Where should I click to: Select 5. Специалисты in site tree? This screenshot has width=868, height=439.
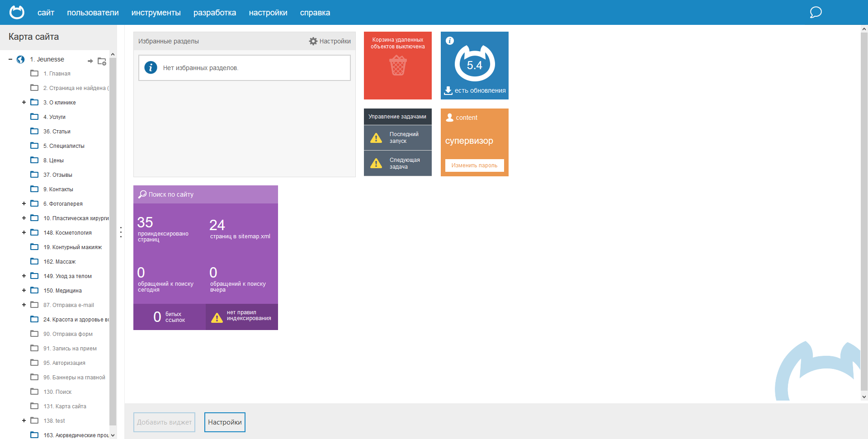coord(64,146)
